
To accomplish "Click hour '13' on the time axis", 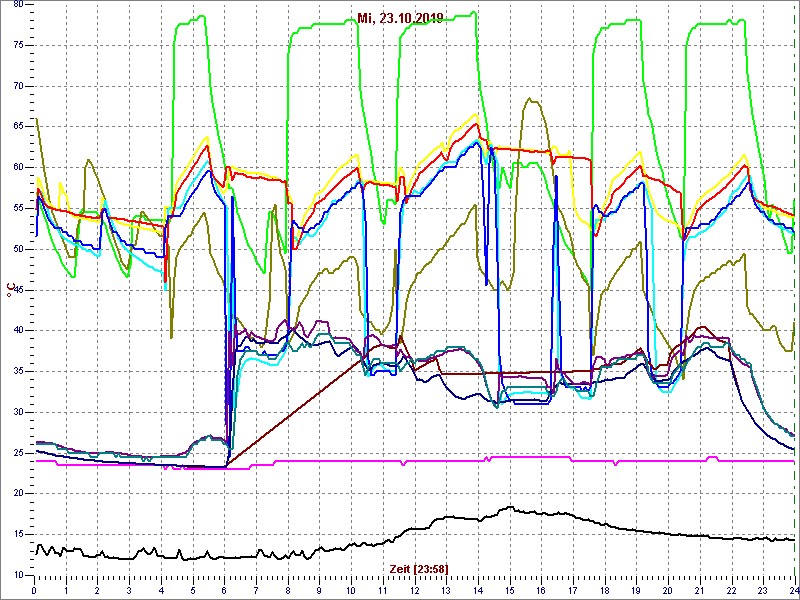I will pyautogui.click(x=446, y=591).
